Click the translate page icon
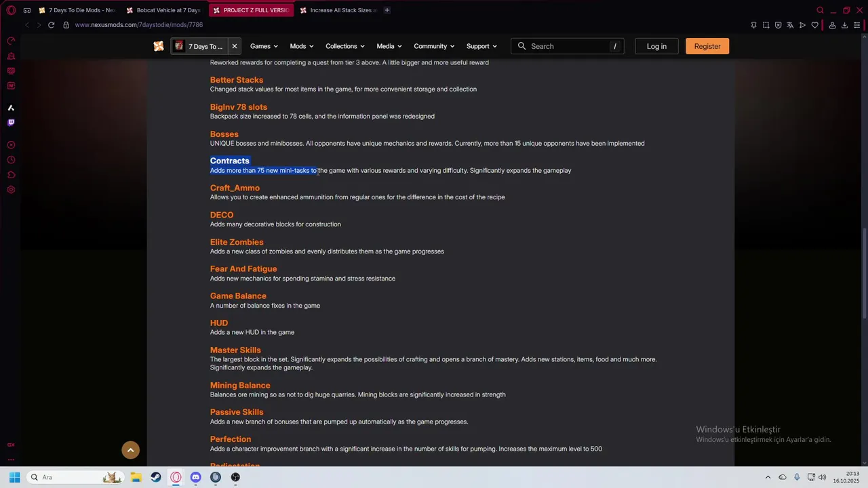The image size is (868, 488). [790, 25]
